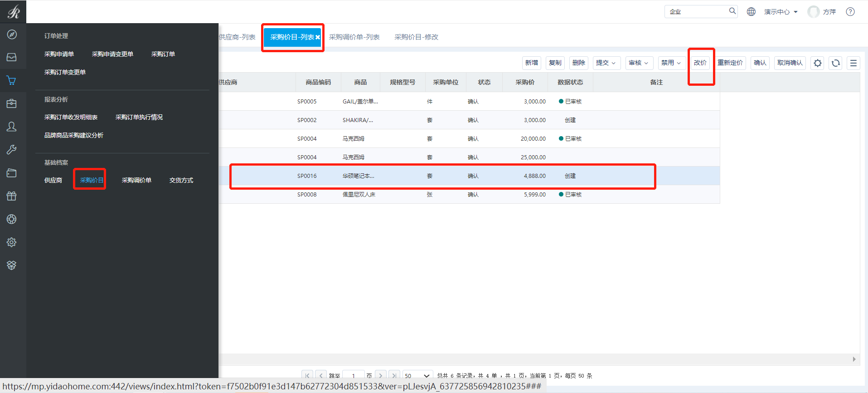Open the briefcase sidebar icon
Image resolution: width=868 pixels, height=393 pixels.
tap(12, 103)
